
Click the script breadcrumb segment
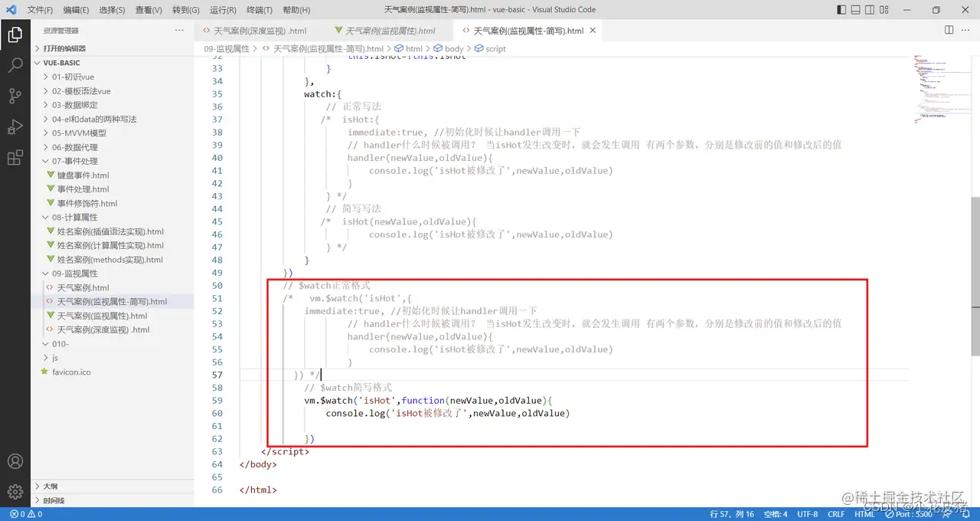pos(495,48)
